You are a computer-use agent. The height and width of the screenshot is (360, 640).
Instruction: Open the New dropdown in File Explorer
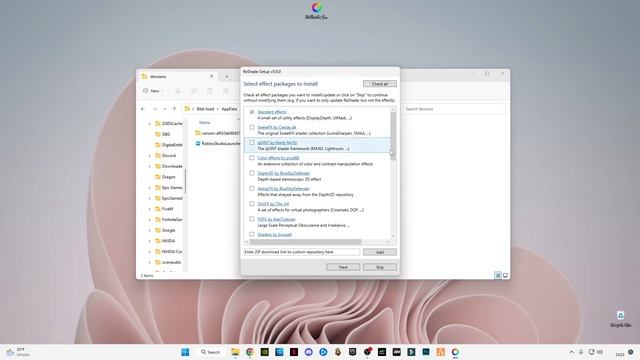click(153, 91)
